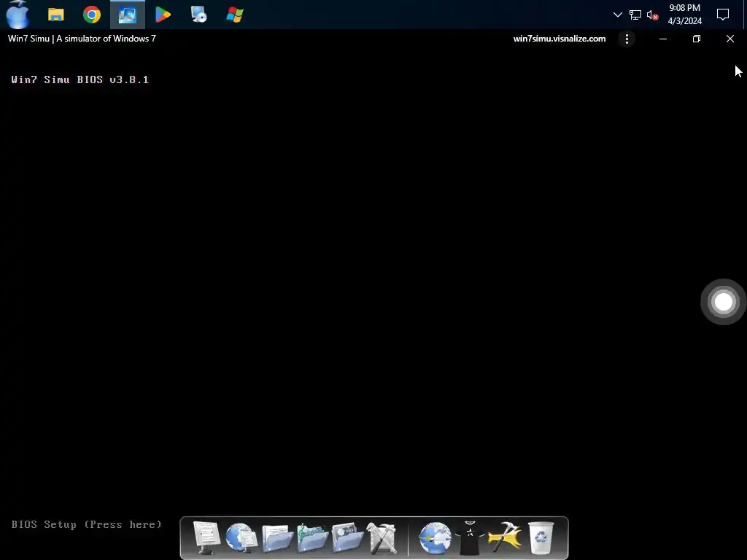
Task: Open the computer-with-disc taskbar icon
Action: point(198,15)
